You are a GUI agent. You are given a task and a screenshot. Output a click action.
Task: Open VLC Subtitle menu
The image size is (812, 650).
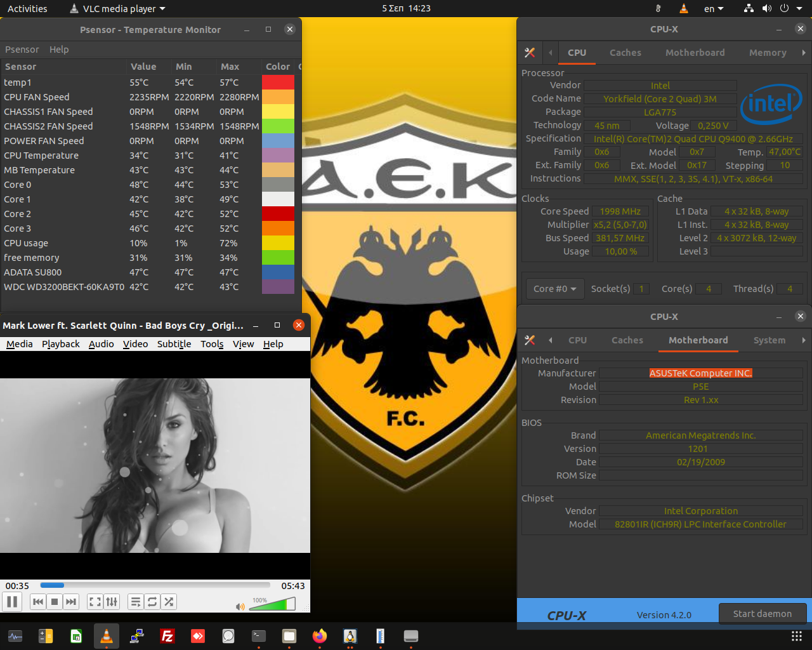click(x=174, y=344)
